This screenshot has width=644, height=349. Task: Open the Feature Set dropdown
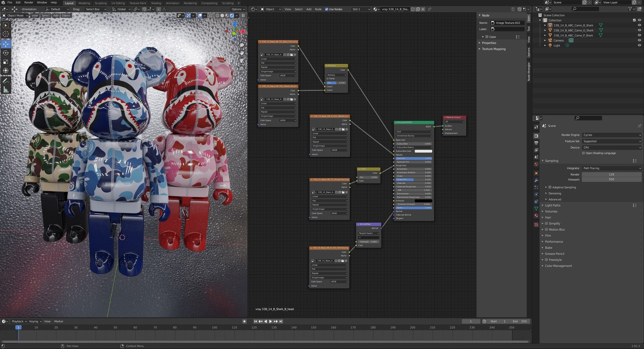pos(612,141)
